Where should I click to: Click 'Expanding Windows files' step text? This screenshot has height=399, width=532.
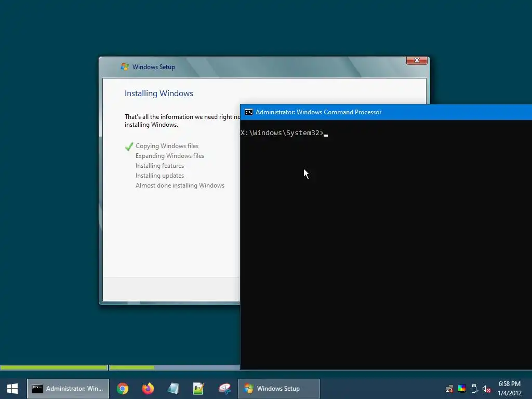[170, 156]
